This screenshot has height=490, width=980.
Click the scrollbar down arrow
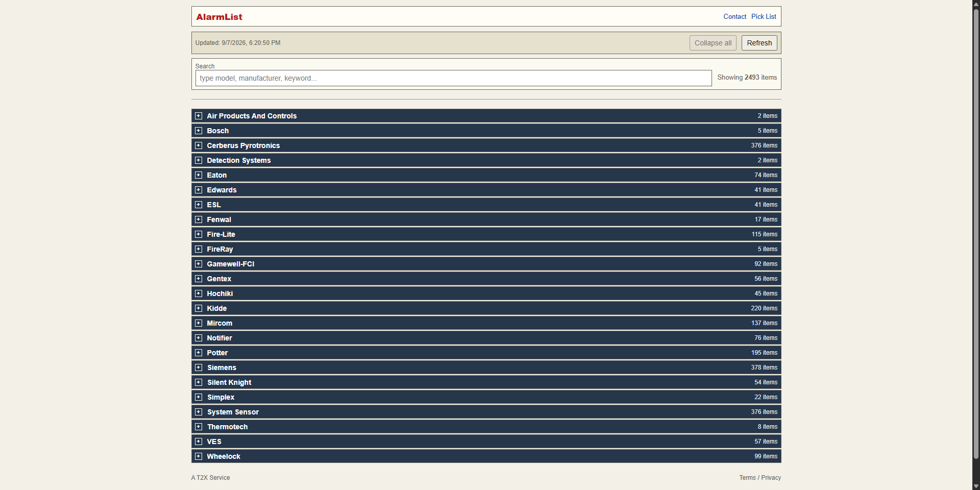tap(976, 486)
